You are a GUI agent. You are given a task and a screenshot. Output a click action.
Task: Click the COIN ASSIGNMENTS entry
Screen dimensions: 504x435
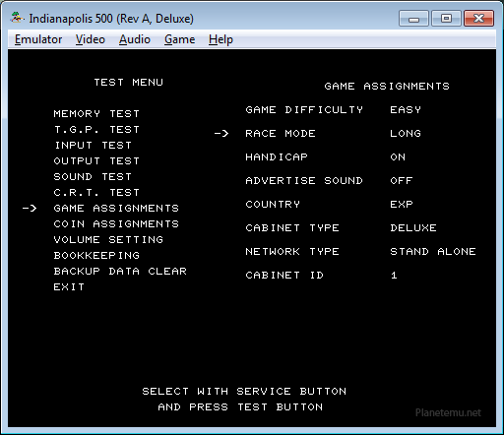pyautogui.click(x=116, y=224)
